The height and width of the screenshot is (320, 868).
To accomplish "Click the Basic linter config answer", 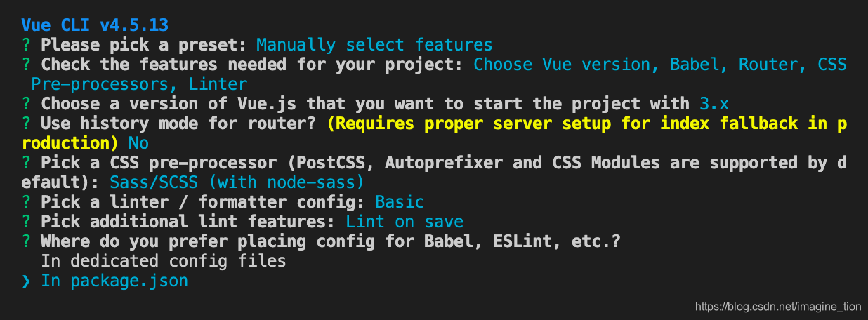I will (400, 202).
